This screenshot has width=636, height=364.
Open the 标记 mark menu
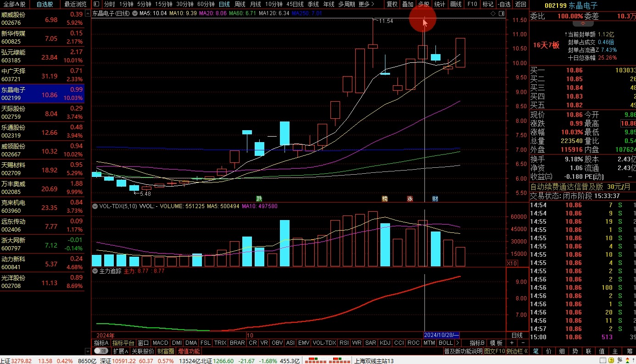(488, 4)
